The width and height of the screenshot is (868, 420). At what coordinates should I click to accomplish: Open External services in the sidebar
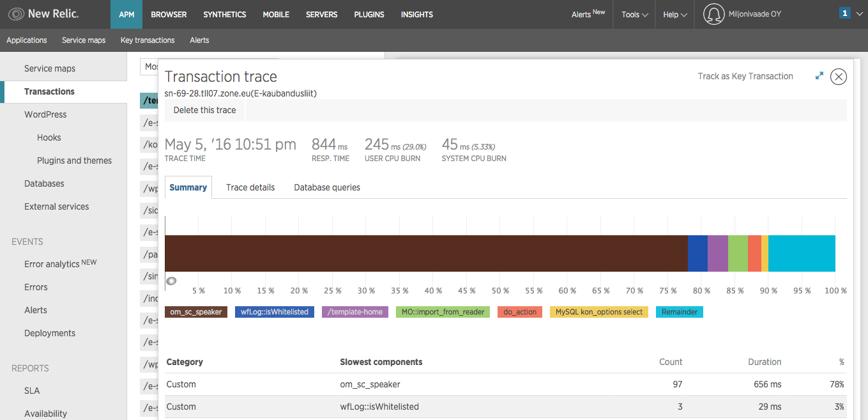click(57, 206)
